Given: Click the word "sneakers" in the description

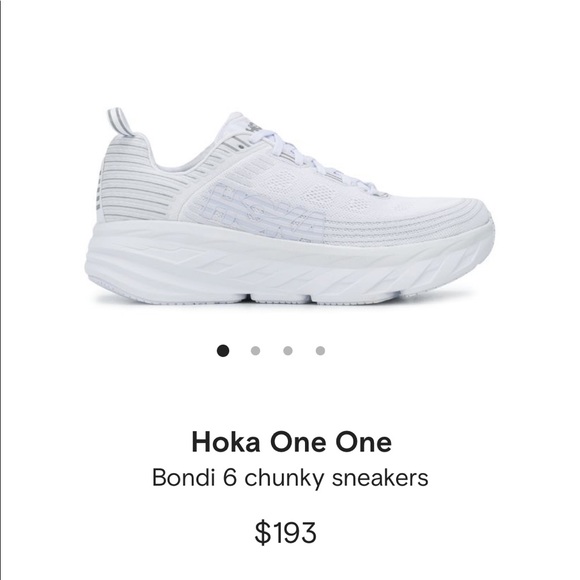Looking at the screenshot, I should [380, 478].
